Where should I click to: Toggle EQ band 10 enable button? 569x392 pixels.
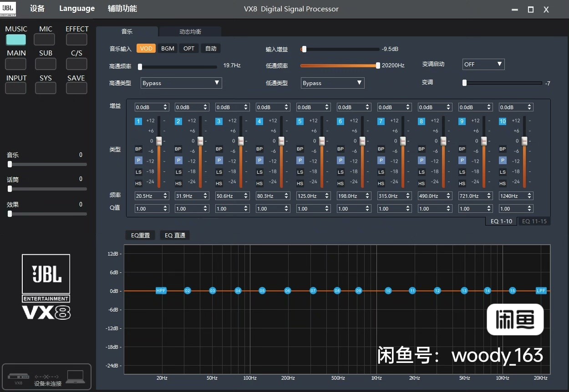point(503,121)
